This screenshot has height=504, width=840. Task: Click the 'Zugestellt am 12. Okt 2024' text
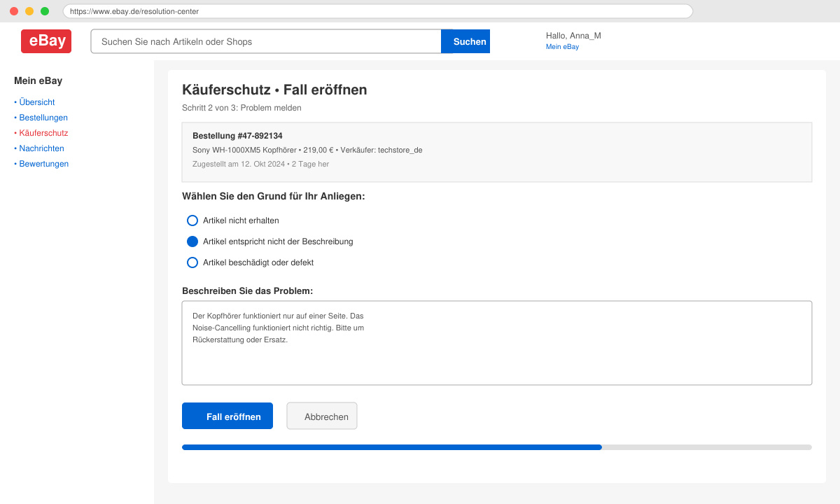pos(239,164)
